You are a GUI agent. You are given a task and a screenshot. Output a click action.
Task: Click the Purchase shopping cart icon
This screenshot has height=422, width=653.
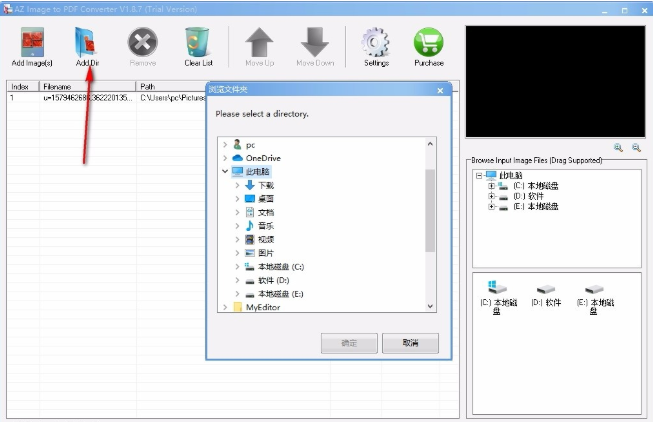429,42
